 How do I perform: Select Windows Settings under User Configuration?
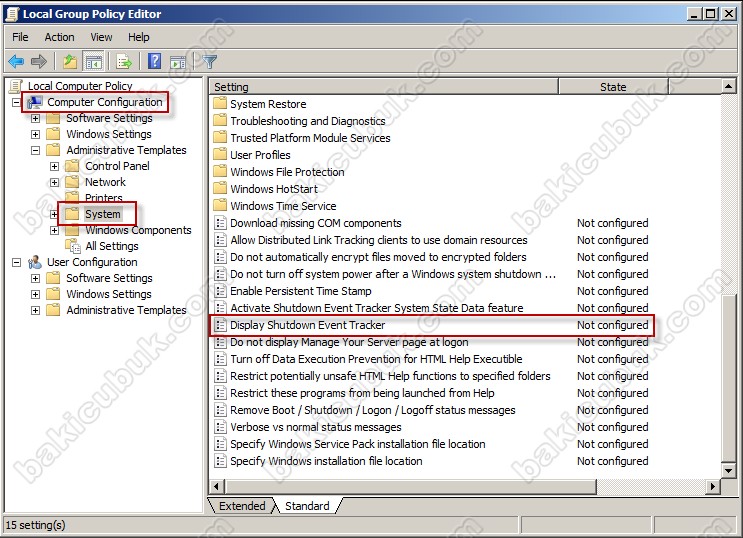pyautogui.click(x=109, y=294)
